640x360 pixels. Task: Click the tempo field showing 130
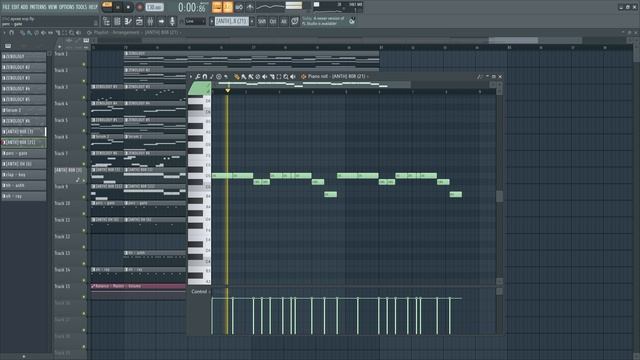point(154,7)
